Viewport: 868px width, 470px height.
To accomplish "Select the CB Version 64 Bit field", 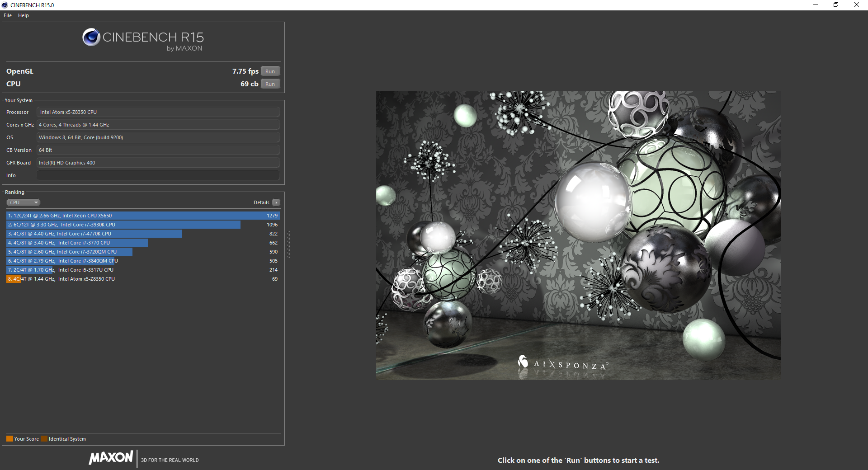I will [x=158, y=150].
